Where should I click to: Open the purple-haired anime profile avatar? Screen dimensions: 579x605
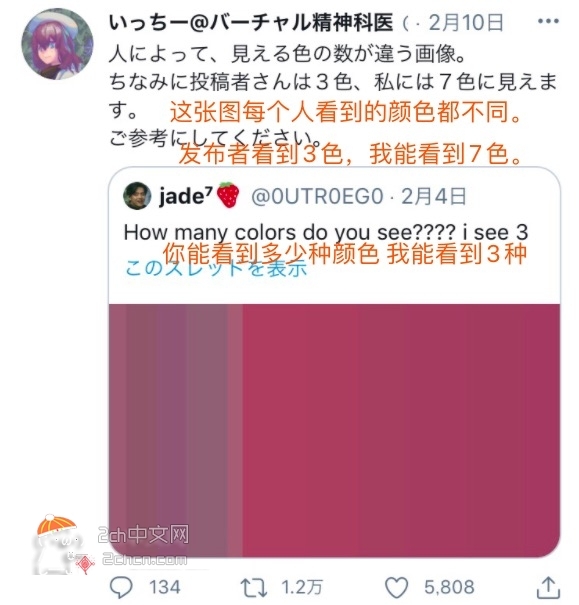pos(57,44)
